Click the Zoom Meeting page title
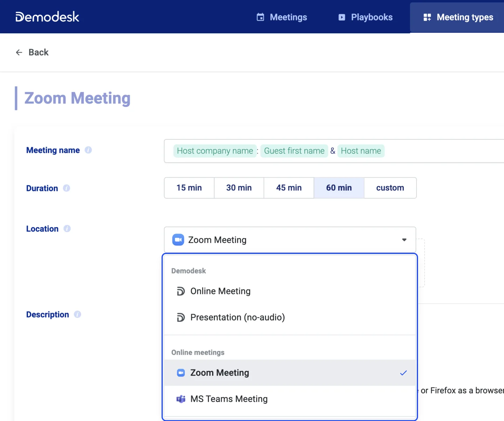The image size is (504, 421). 77,98
